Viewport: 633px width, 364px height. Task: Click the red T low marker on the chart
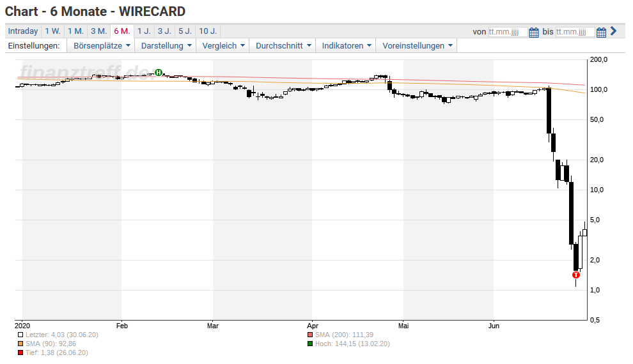(576, 275)
